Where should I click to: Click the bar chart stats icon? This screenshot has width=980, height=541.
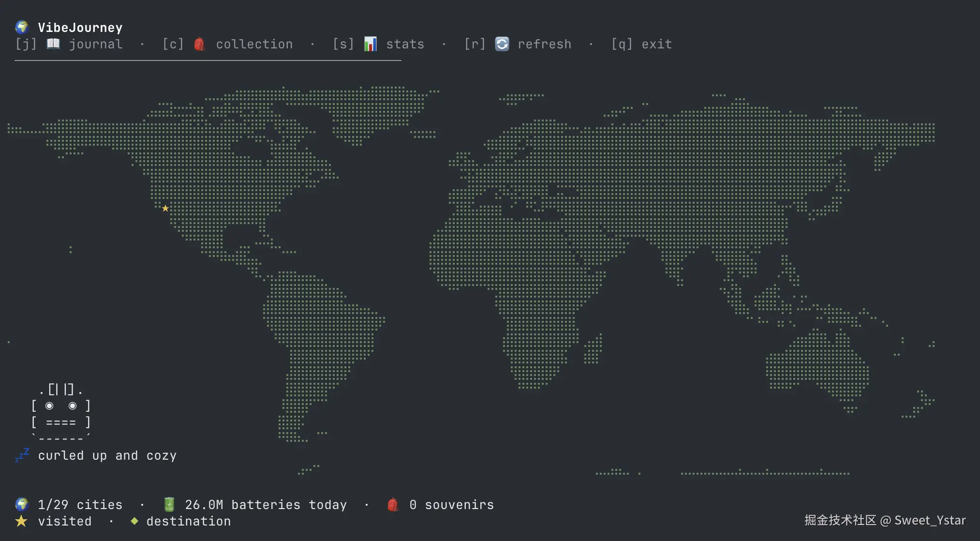370,44
